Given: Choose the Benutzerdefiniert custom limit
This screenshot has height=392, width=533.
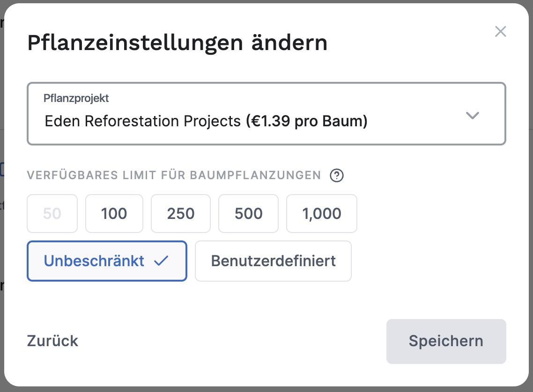Looking at the screenshot, I should tap(273, 261).
